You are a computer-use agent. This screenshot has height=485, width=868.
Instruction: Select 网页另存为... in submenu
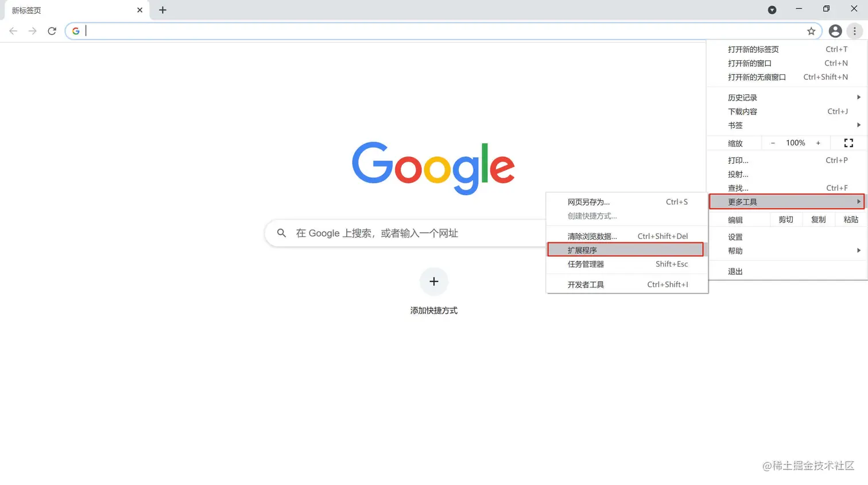tap(627, 202)
